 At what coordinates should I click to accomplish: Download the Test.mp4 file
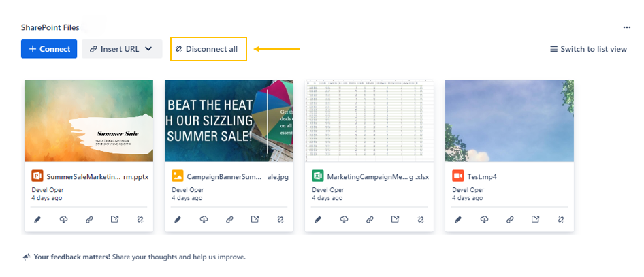click(484, 219)
